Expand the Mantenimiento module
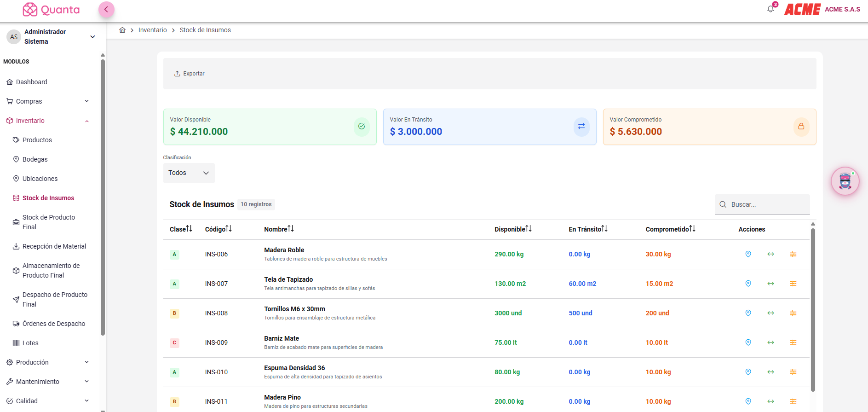Screen dimensions: 868x412 click(48, 382)
